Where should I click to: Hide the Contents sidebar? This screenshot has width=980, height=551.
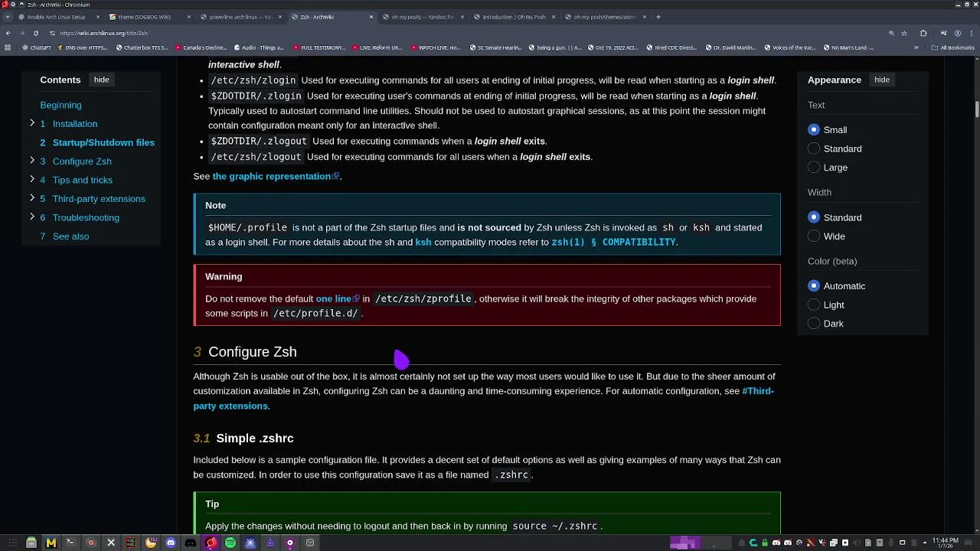coord(102,80)
